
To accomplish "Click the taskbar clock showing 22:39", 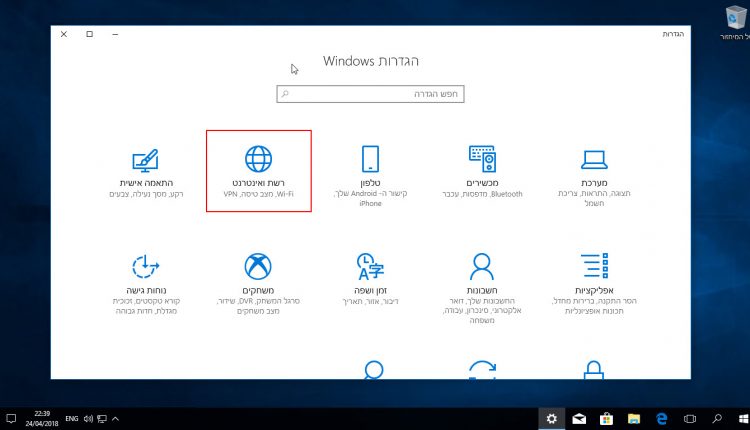I will pyautogui.click(x=42, y=419).
